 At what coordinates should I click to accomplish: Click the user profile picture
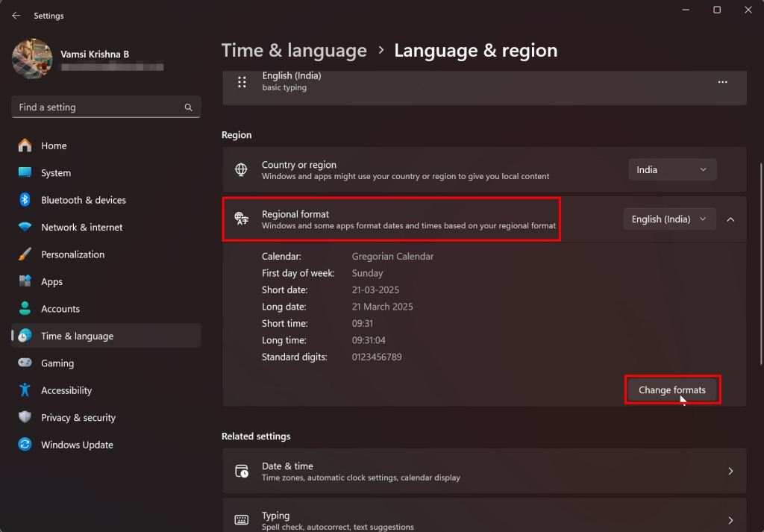pyautogui.click(x=32, y=59)
